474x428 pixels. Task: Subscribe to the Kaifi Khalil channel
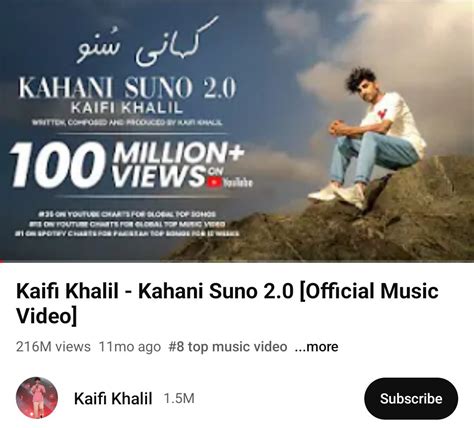click(x=411, y=398)
